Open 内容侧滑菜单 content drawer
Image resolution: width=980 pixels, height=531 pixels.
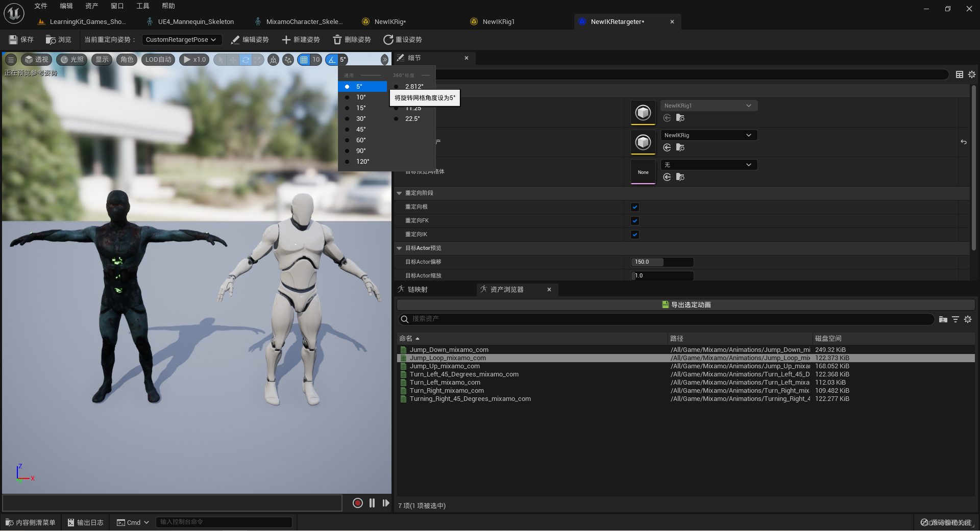tap(31, 522)
